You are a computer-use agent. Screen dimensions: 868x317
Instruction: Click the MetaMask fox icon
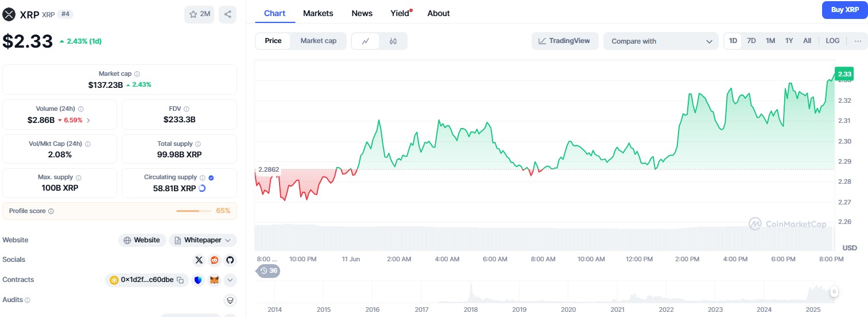click(214, 280)
